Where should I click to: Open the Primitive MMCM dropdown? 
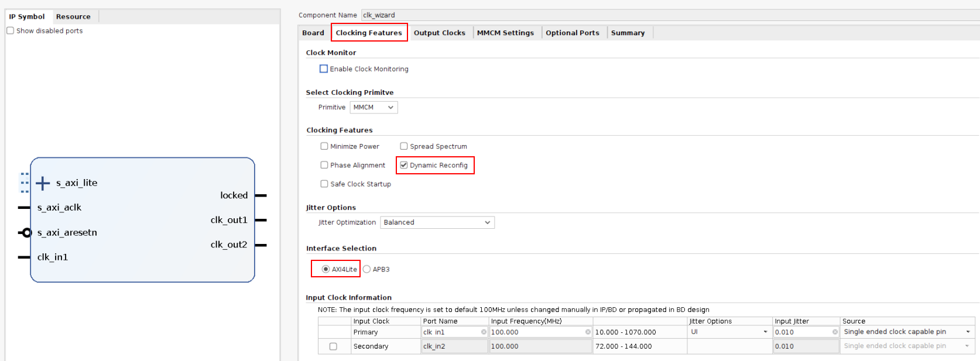pos(374,107)
